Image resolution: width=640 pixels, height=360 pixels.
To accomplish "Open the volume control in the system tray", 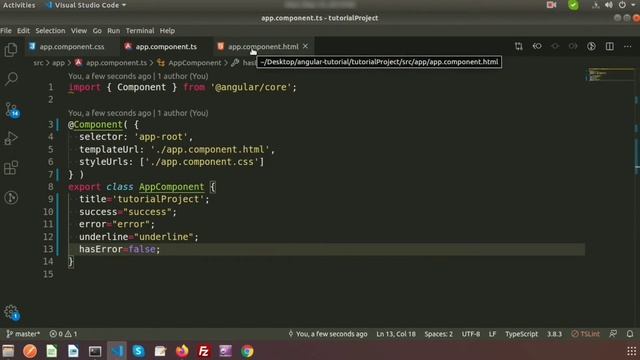I will [x=609, y=5].
